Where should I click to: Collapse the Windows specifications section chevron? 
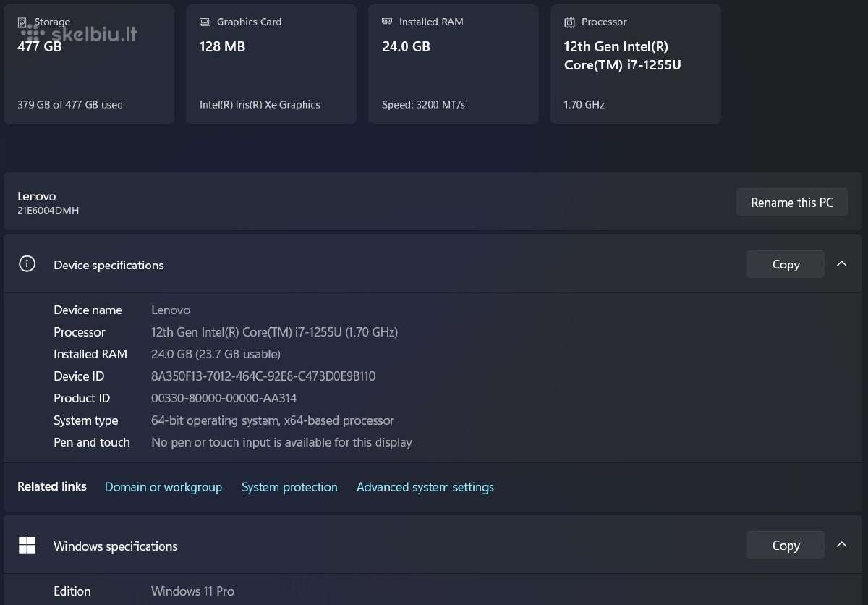point(841,545)
